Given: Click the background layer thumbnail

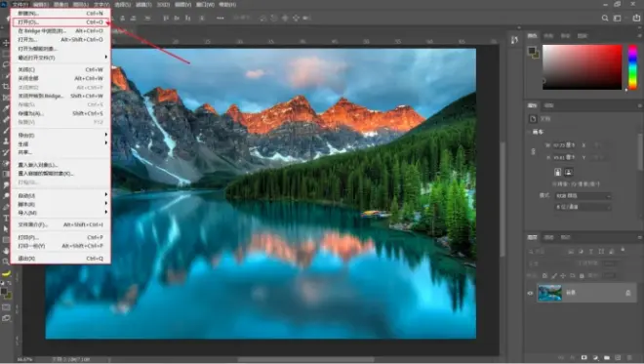Looking at the screenshot, I should 549,293.
